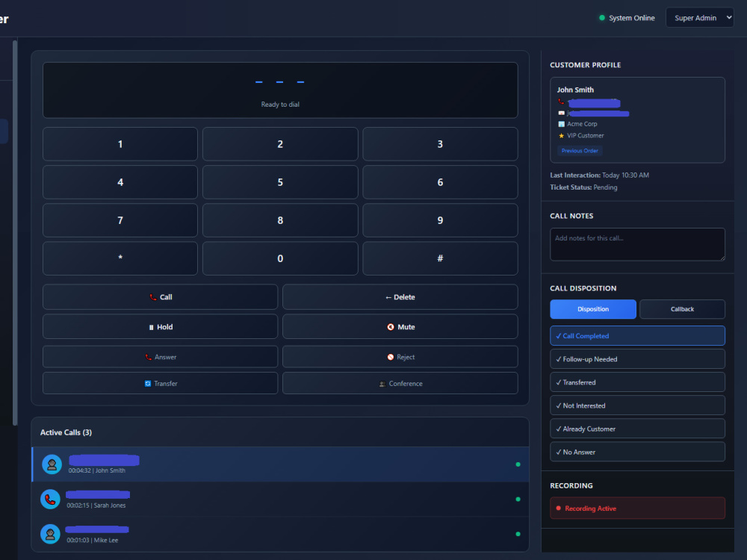Dial digit 3 on keypad

tap(440, 144)
